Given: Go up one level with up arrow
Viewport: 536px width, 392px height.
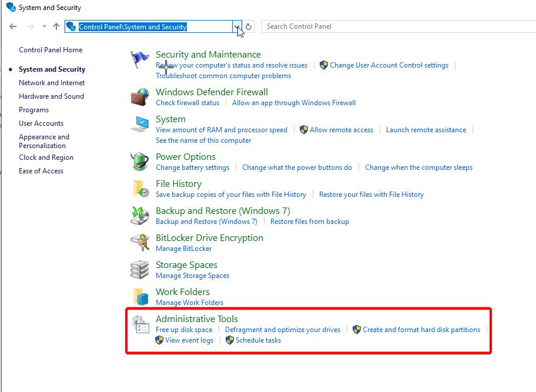Looking at the screenshot, I should point(56,26).
